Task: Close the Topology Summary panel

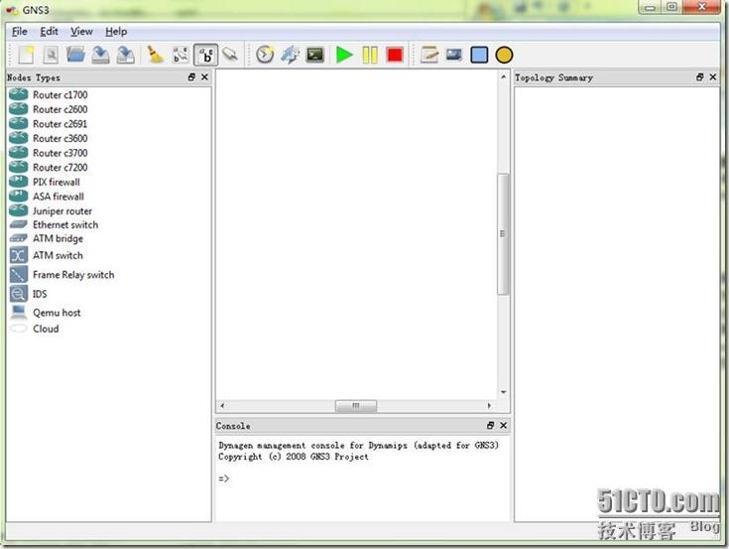Action: pyautogui.click(x=713, y=77)
